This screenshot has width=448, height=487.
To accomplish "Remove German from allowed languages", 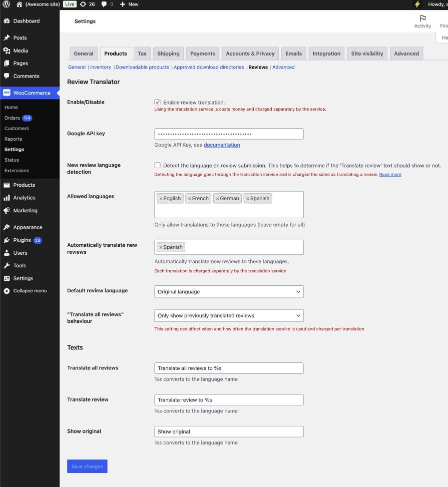I will tap(217, 199).
